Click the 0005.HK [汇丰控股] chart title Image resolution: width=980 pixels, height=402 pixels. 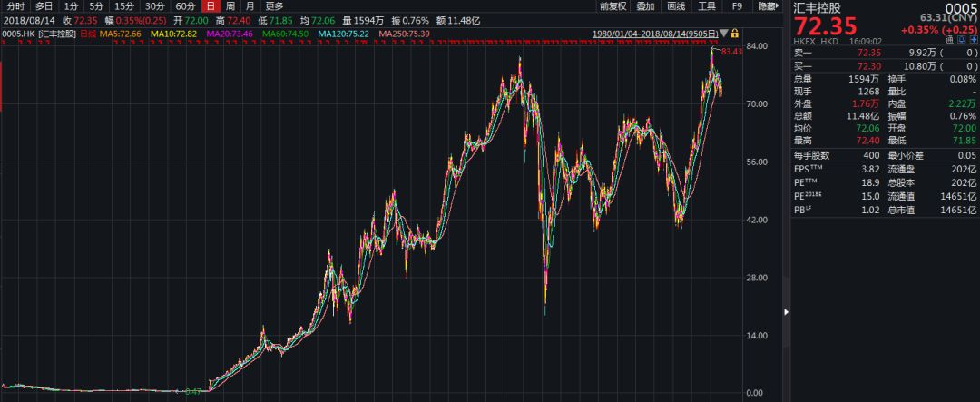39,34
